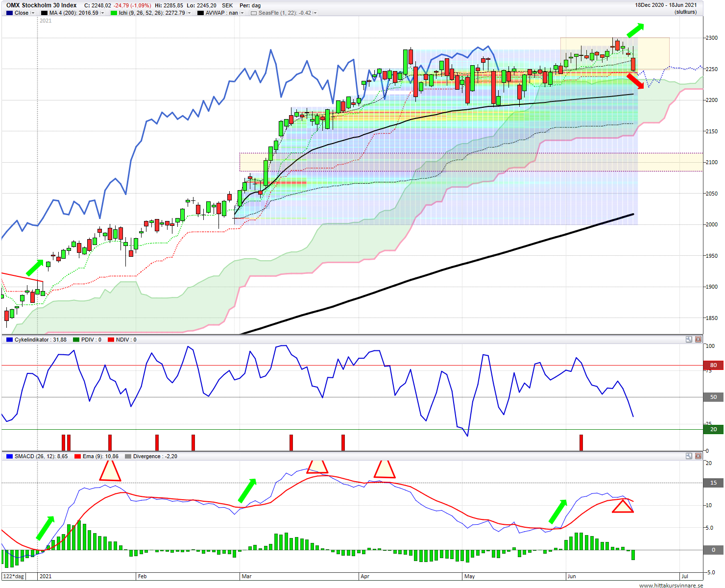Click the Feb label on time axis
Image resolution: width=725 pixels, height=588 pixels.
[x=142, y=576]
